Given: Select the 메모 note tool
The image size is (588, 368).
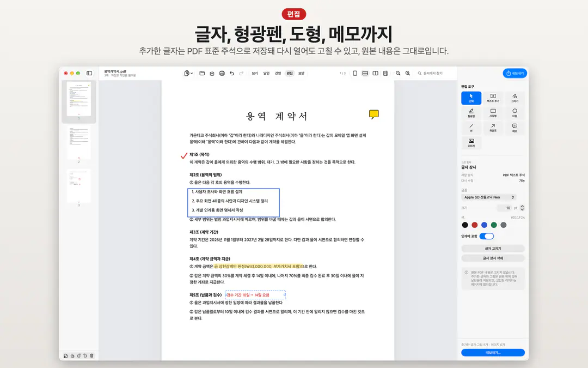Looking at the screenshot, I should click(515, 128).
